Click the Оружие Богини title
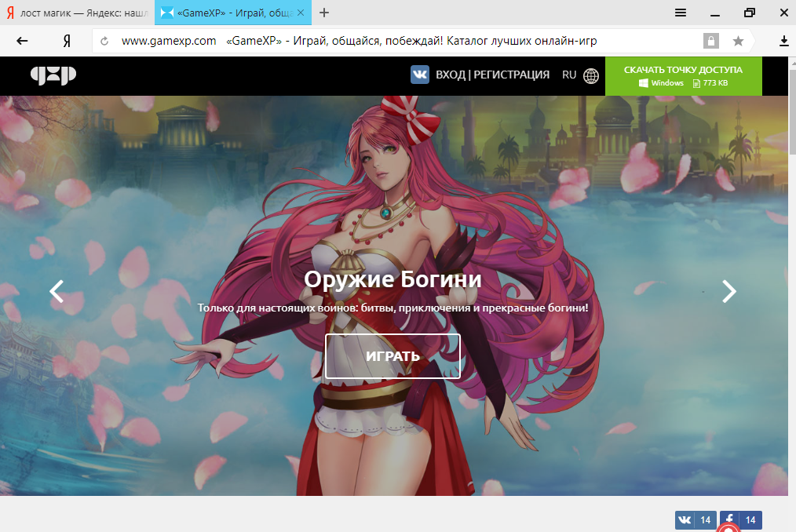 393,279
